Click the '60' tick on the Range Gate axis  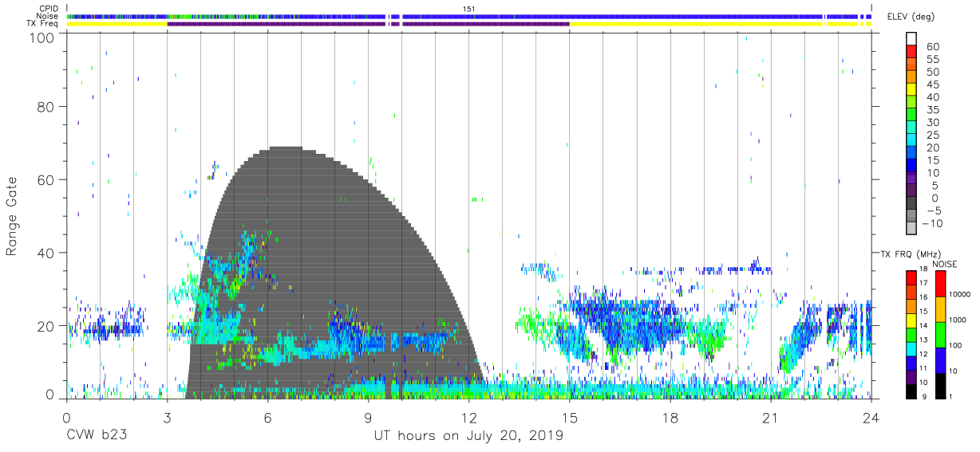point(46,179)
